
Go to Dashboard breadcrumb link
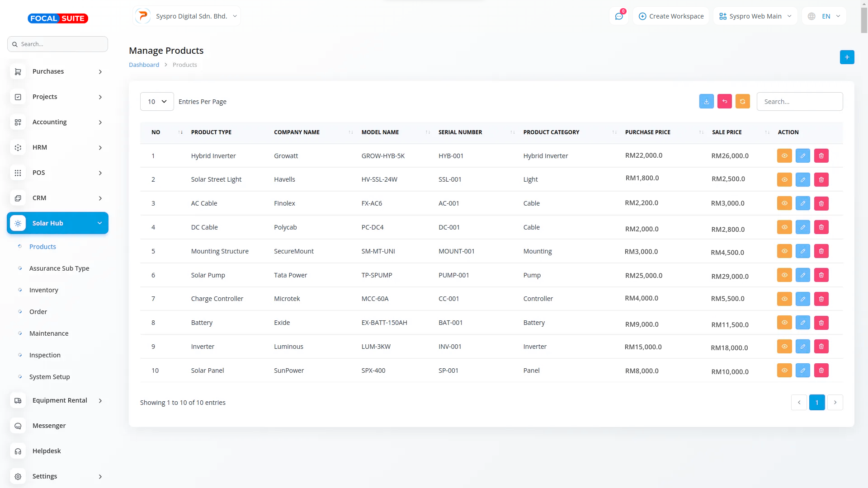pyautogui.click(x=144, y=65)
